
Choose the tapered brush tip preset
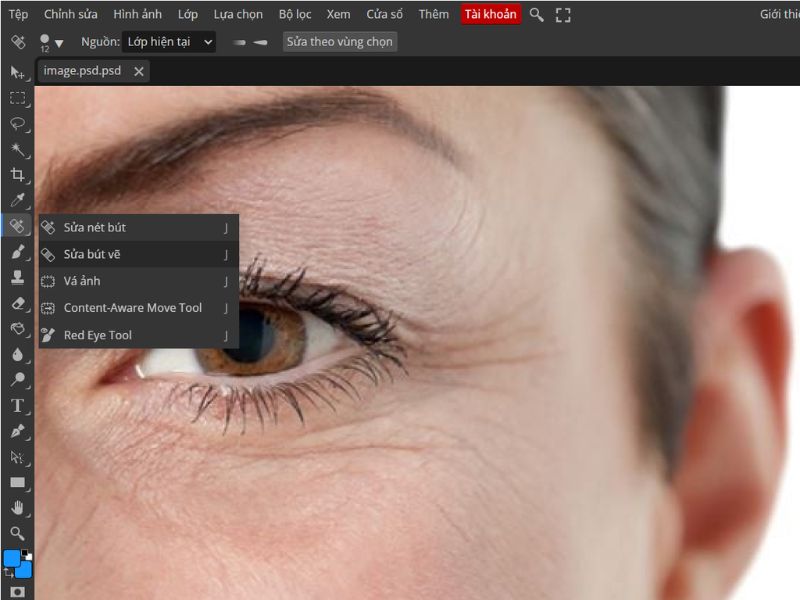[x=260, y=42]
